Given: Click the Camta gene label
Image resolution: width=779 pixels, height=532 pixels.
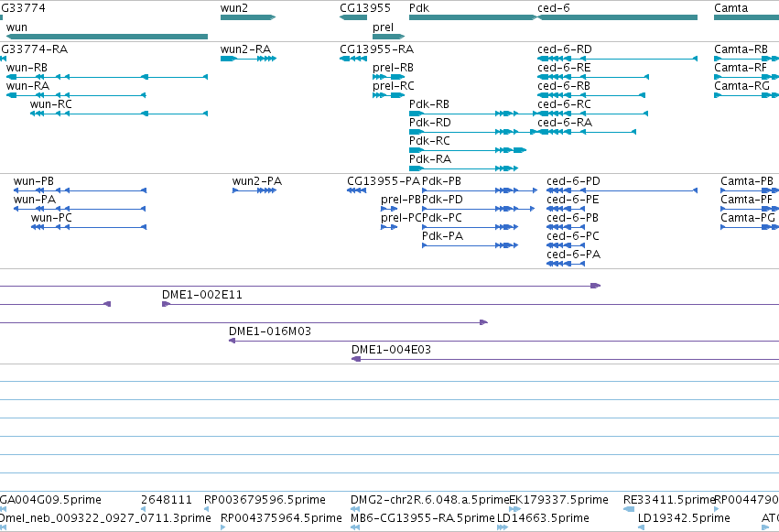Looking at the screenshot, I should 730,8.
